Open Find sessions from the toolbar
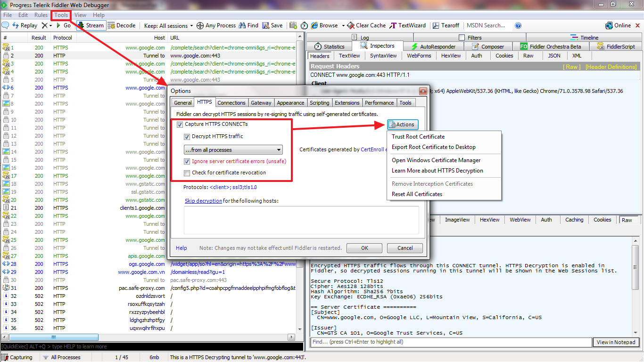The height and width of the screenshot is (362, 644). click(248, 25)
